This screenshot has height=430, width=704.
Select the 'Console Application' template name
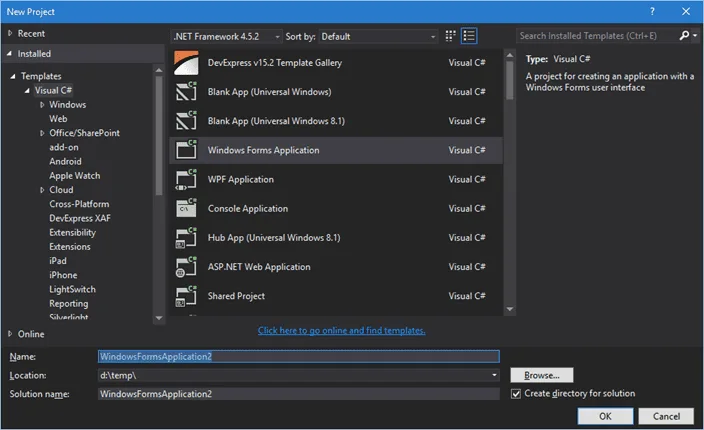248,208
